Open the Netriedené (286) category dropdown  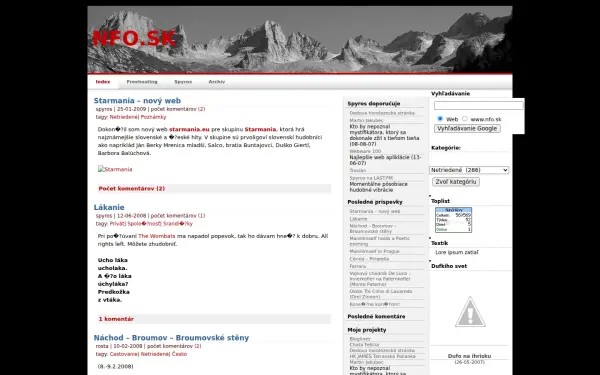tap(469, 170)
